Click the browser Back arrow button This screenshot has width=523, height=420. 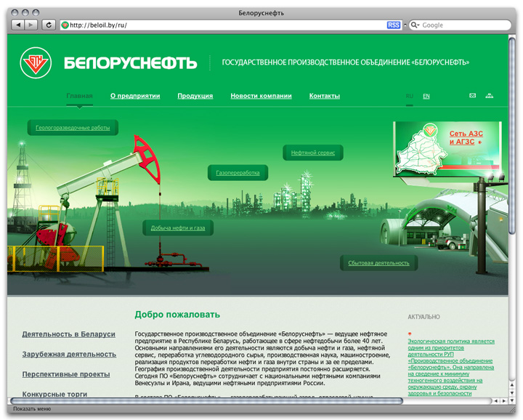(x=18, y=25)
